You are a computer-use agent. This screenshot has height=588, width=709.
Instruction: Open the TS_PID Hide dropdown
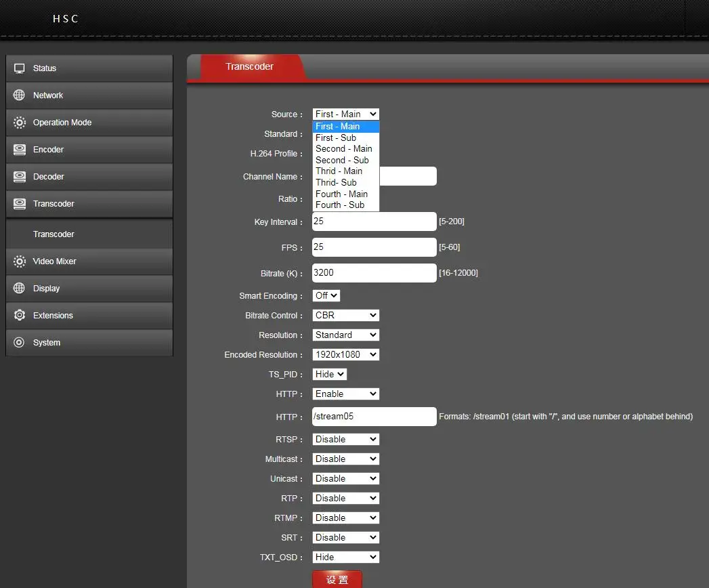click(329, 374)
